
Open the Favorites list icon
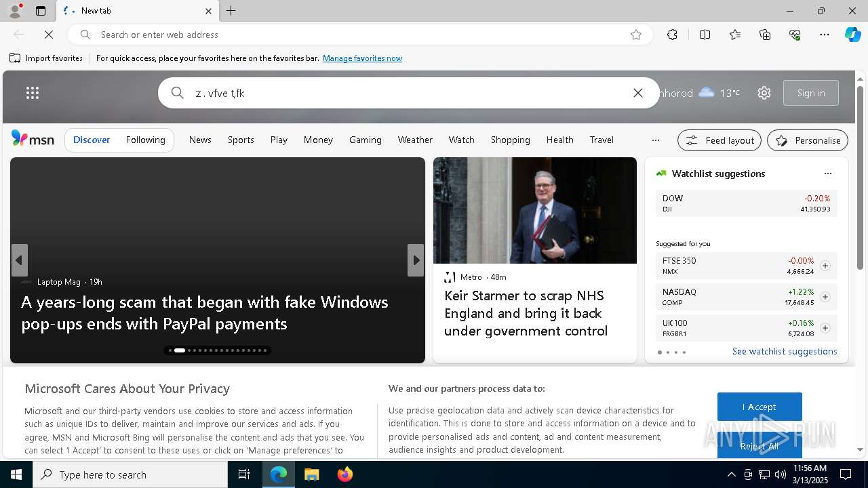[735, 35]
